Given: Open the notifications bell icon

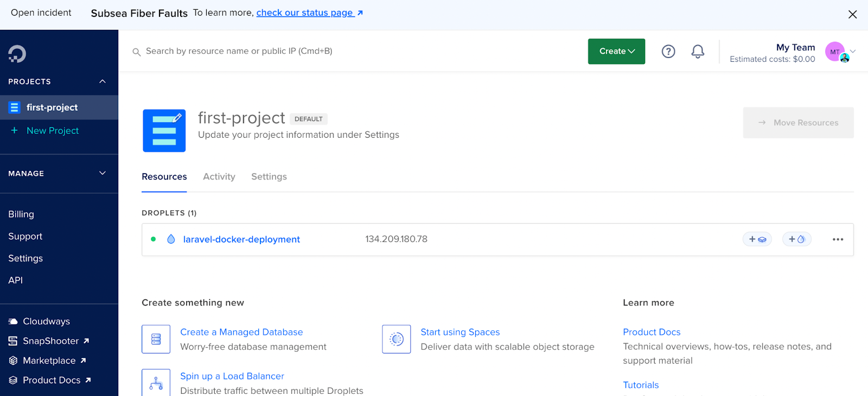Looking at the screenshot, I should [x=698, y=52].
